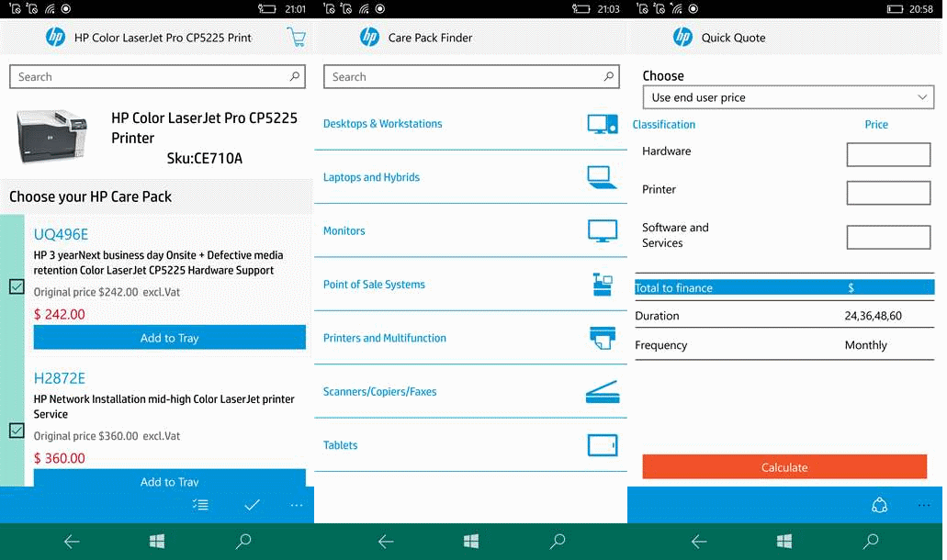
Task: Select the Desktops & Workstations category icon
Action: [x=602, y=123]
